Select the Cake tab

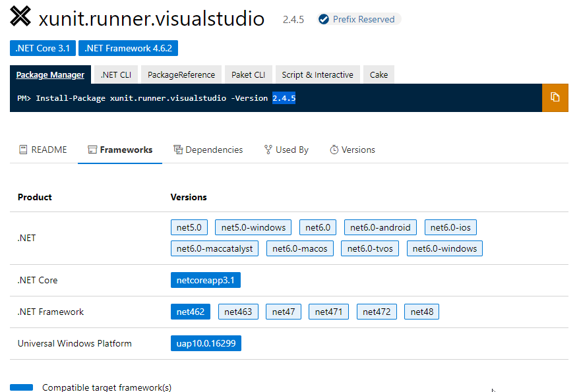(x=379, y=74)
